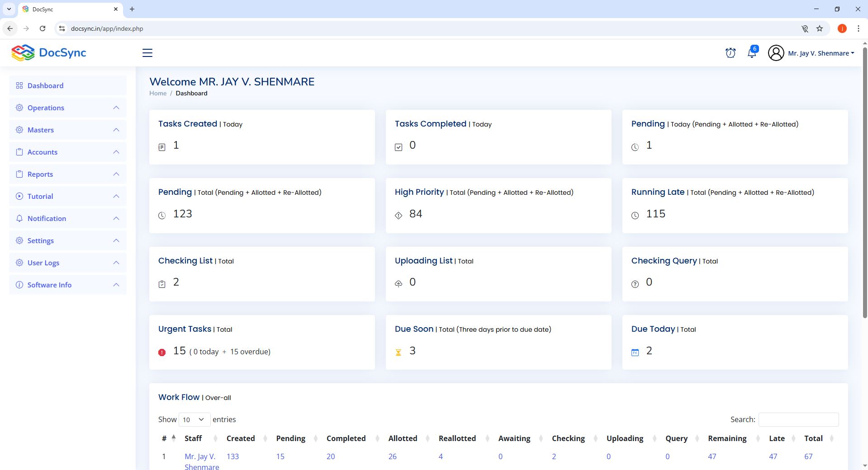The image size is (868, 470).
Task: Open the Mr. Jay V. Shenmare account dropdown
Action: click(821, 53)
